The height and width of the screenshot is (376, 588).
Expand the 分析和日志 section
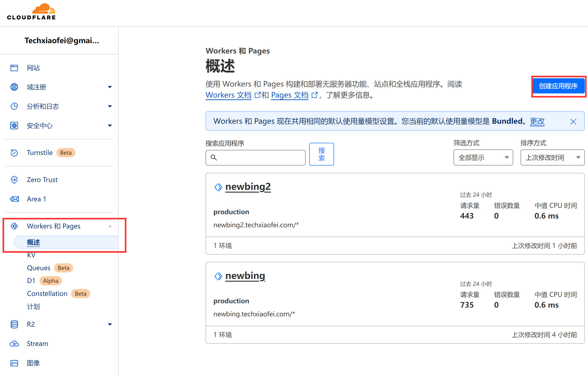tap(110, 106)
